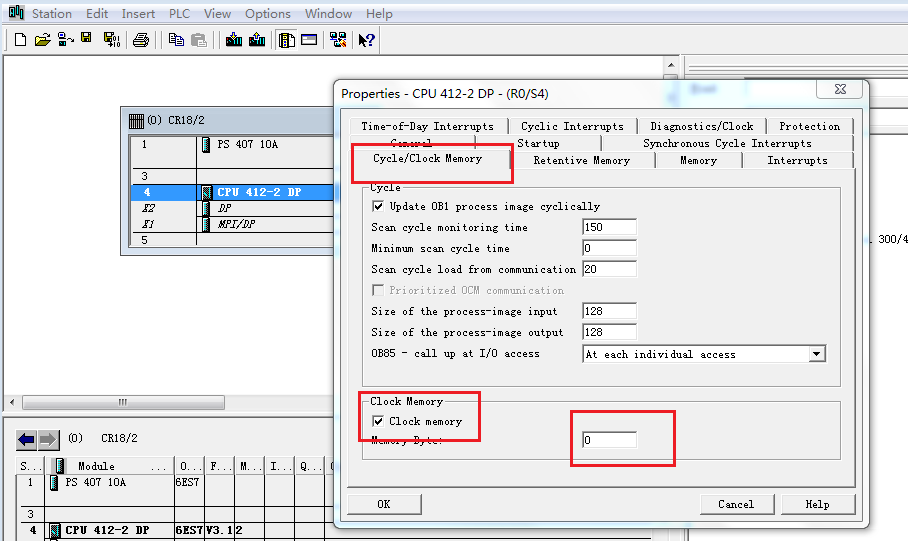Click the Copy toolbar icon
The image size is (908, 541).
pyautogui.click(x=176, y=39)
